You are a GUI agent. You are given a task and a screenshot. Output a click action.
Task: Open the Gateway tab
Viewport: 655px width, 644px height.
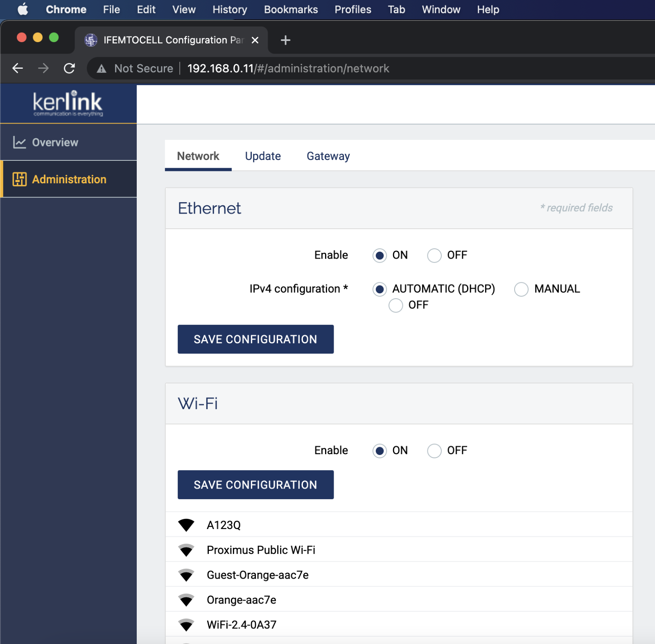click(x=328, y=156)
